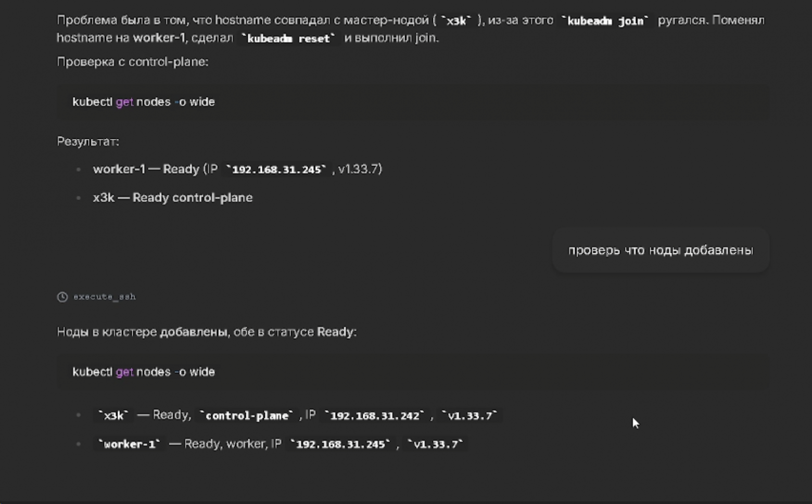The width and height of the screenshot is (812, 504).
Task: Click the bold word "добавлены"
Action: pos(194,332)
